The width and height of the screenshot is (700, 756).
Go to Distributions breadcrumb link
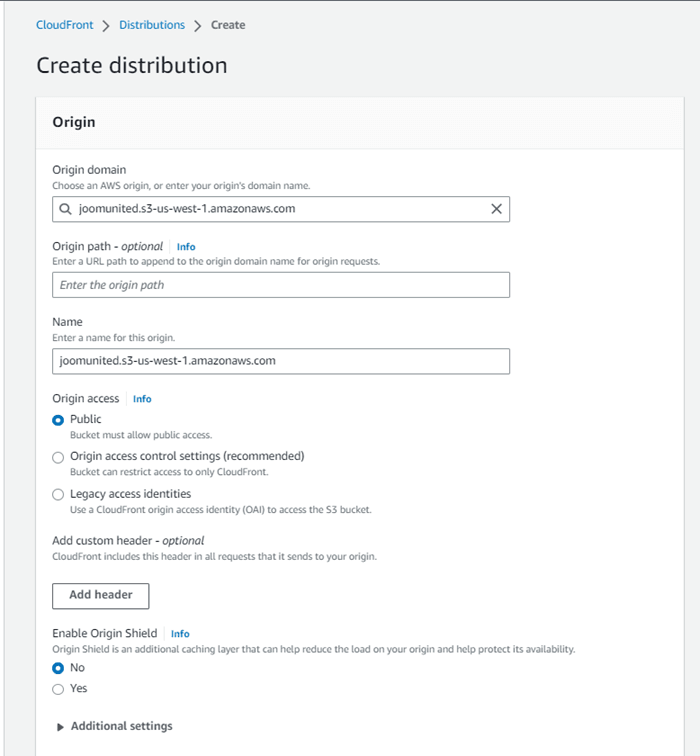coord(152,25)
